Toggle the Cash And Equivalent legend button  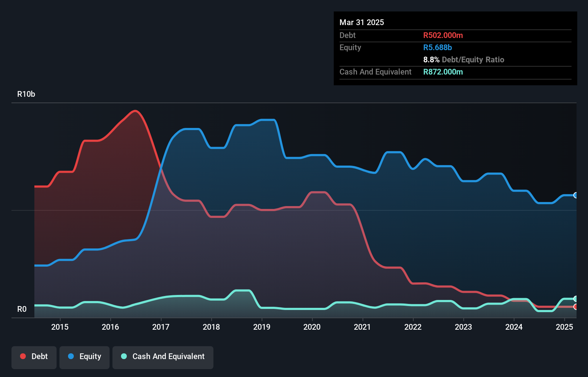click(x=163, y=357)
